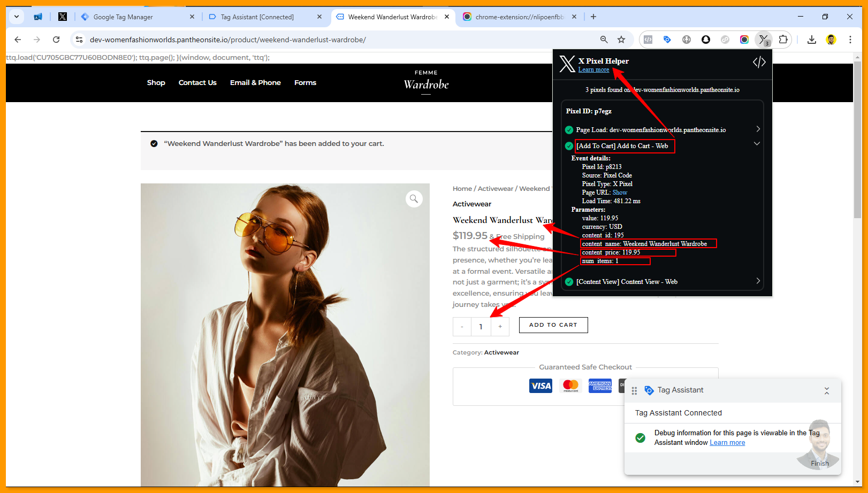This screenshot has height=493, width=868.
Task: Open the Chrome downloads icon
Action: 811,40
